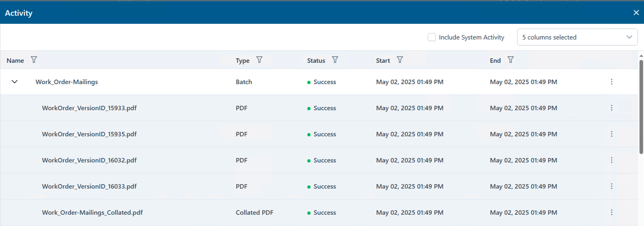The height and width of the screenshot is (226, 644).
Task: Click the scrollbar up arrow
Action: click(641, 55)
